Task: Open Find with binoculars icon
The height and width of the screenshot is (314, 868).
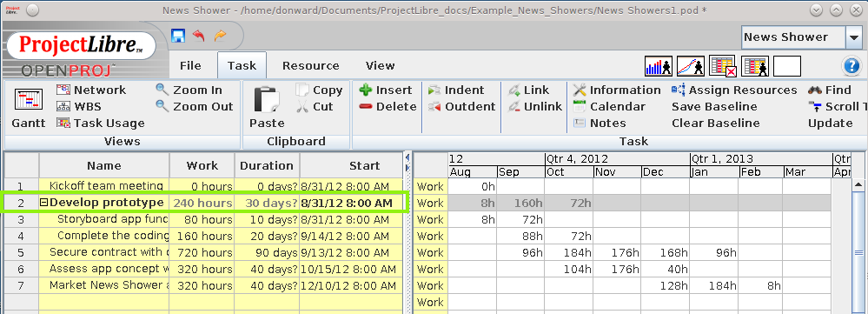Action: (829, 90)
